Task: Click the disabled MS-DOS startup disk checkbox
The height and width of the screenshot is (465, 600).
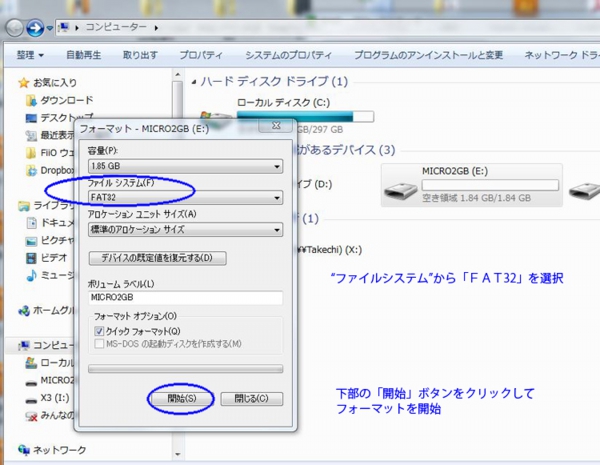Action: tap(99, 344)
